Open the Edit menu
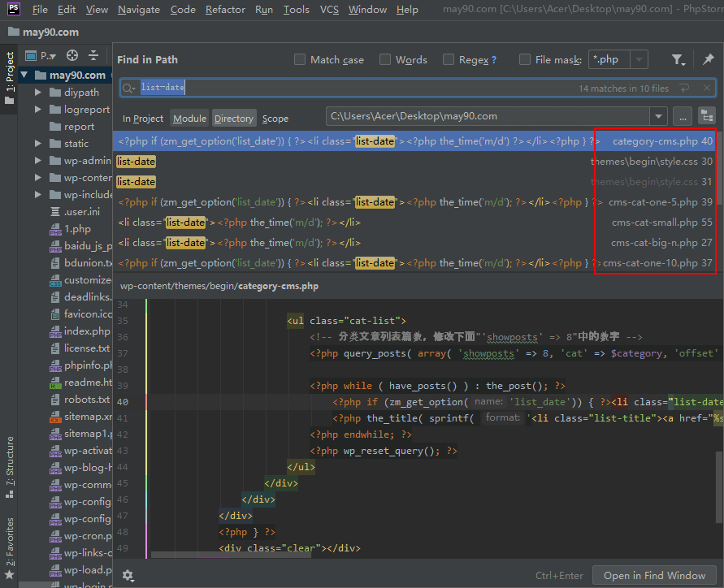Screen dimensions: 724x588 (x=67, y=9)
